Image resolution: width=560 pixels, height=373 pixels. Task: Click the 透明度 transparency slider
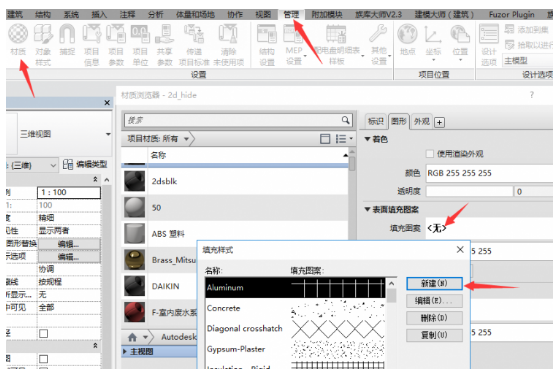click(x=469, y=192)
